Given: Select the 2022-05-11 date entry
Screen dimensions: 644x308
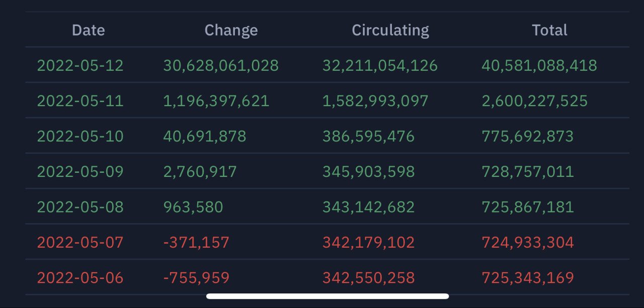Looking at the screenshot, I should (x=80, y=101).
